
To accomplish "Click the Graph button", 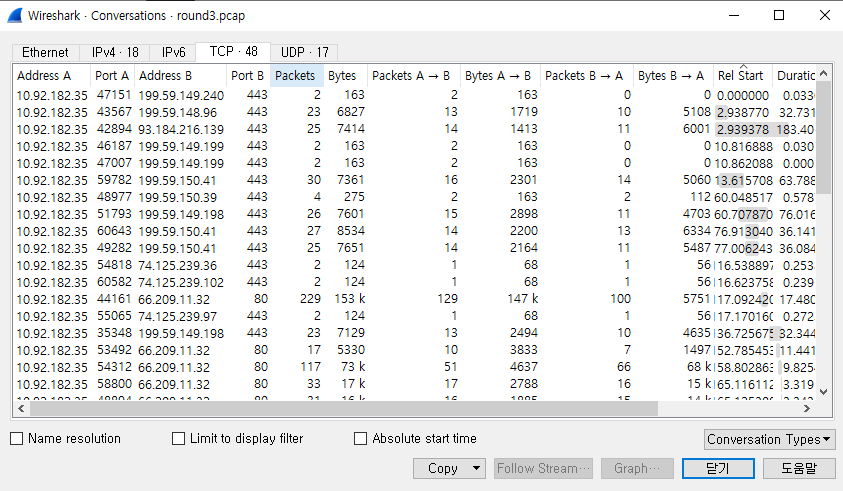I will (x=637, y=468).
